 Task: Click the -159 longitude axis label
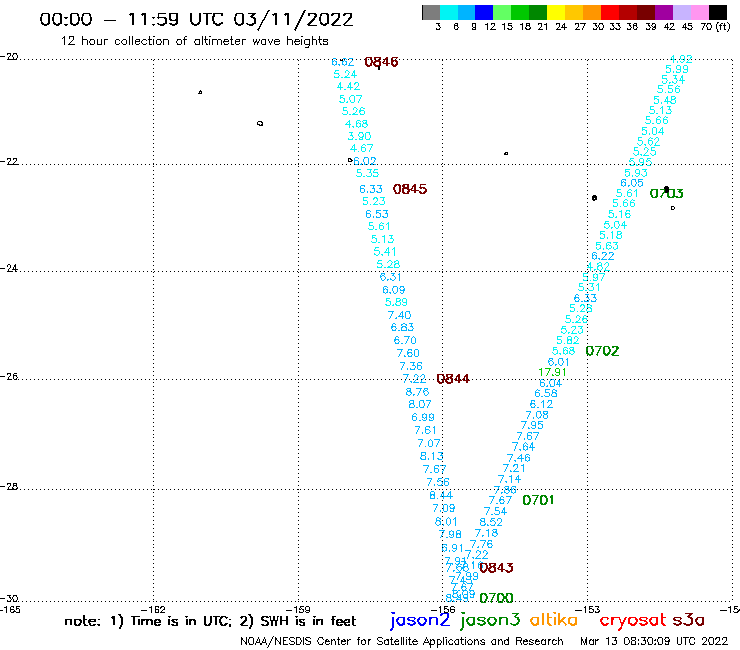click(x=298, y=609)
